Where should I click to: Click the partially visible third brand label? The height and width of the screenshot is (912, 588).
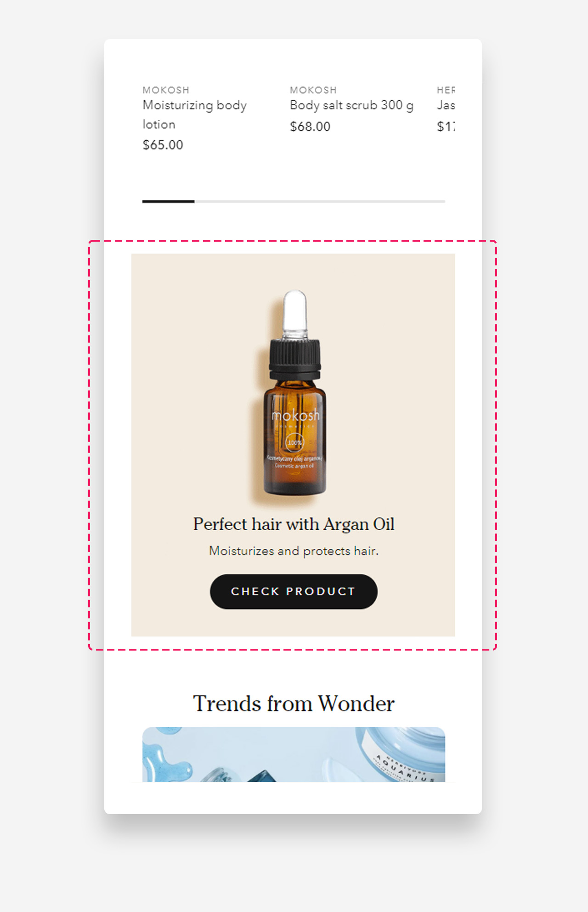pyautogui.click(x=446, y=90)
